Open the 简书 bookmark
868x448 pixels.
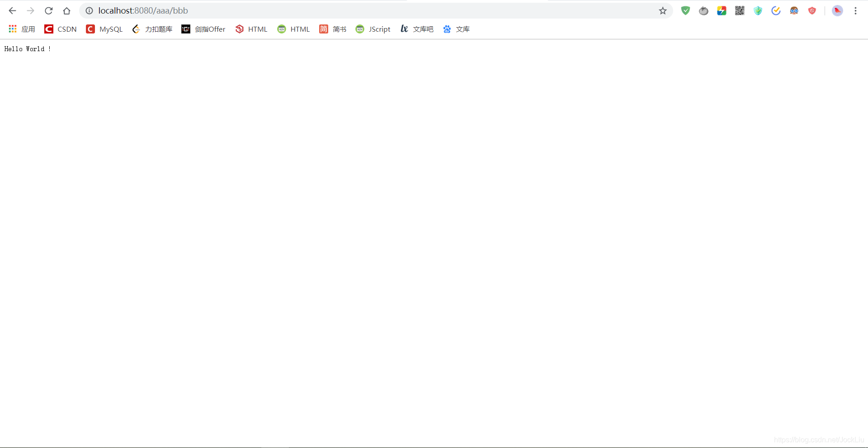333,29
